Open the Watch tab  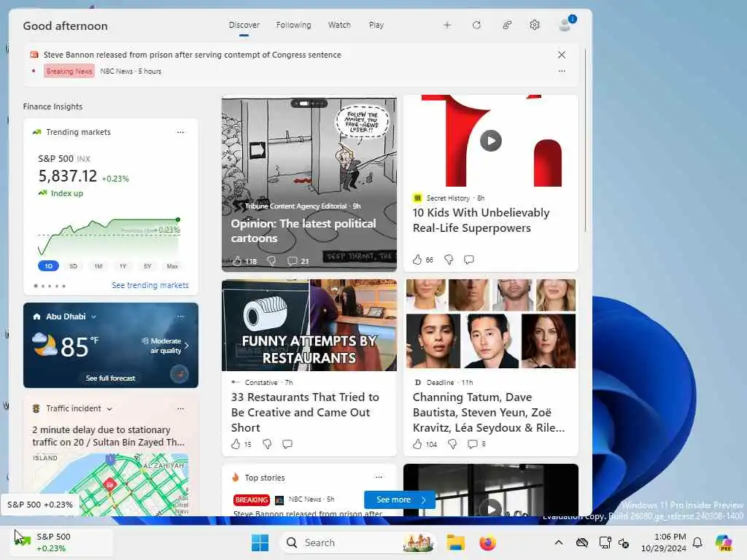click(x=339, y=25)
